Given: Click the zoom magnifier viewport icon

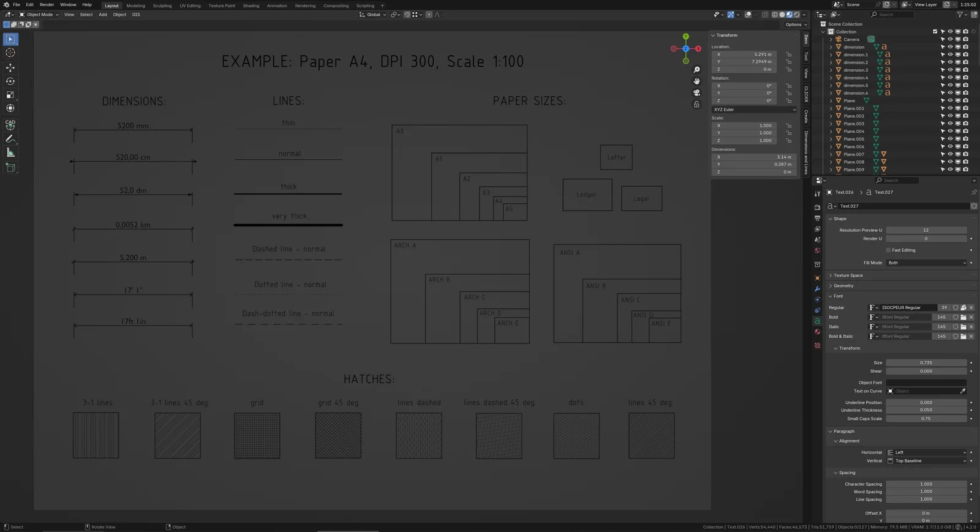Looking at the screenshot, I should [x=696, y=70].
